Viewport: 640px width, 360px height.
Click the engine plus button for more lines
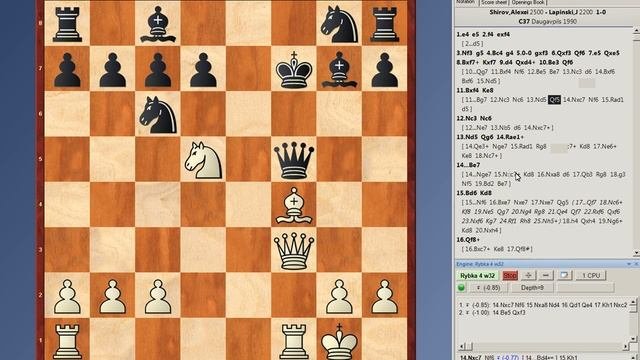(528, 276)
